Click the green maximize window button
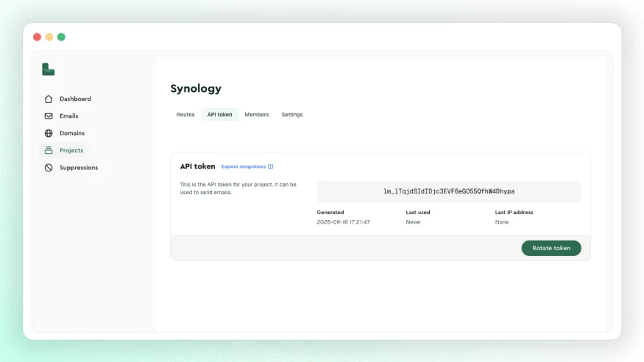Viewport: 644px width, 362px height. click(61, 37)
